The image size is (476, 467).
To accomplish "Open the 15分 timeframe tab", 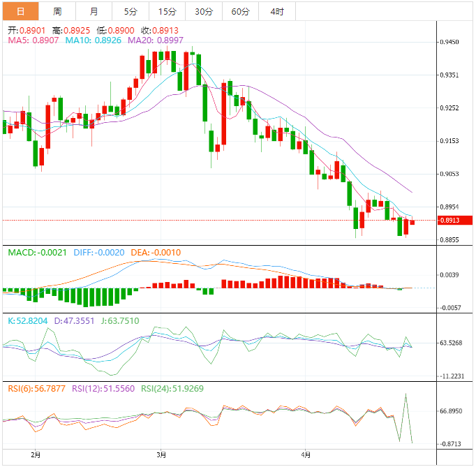I will [168, 11].
